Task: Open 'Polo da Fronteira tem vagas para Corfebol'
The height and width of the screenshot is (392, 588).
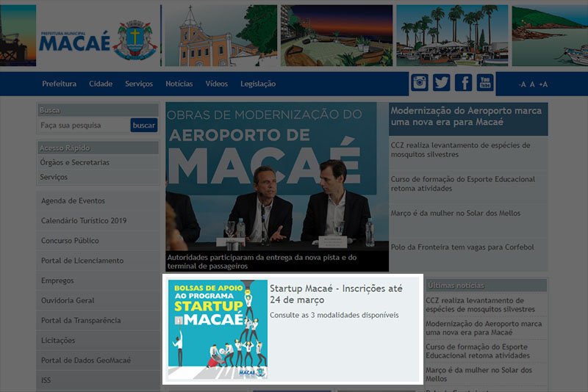Action: [x=462, y=247]
